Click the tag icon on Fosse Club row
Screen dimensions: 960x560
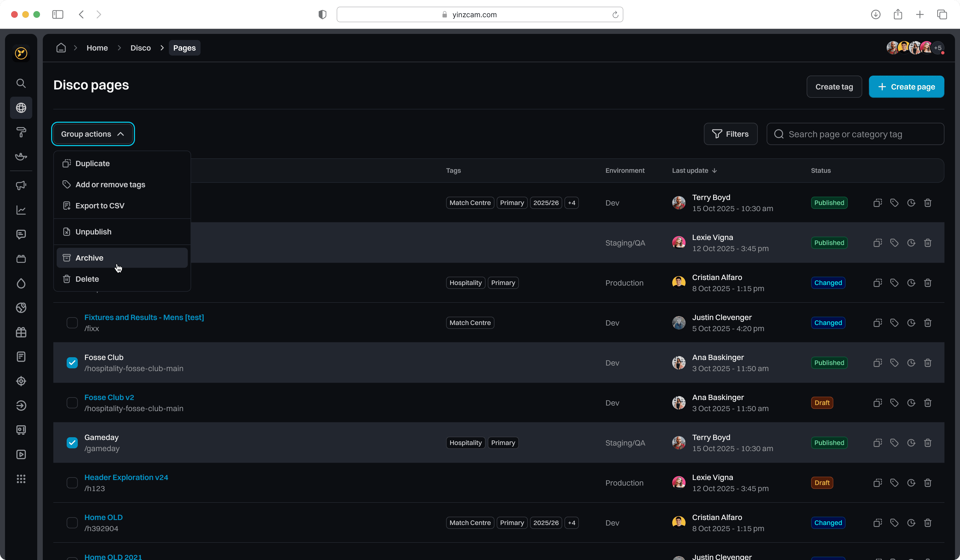[x=894, y=363]
